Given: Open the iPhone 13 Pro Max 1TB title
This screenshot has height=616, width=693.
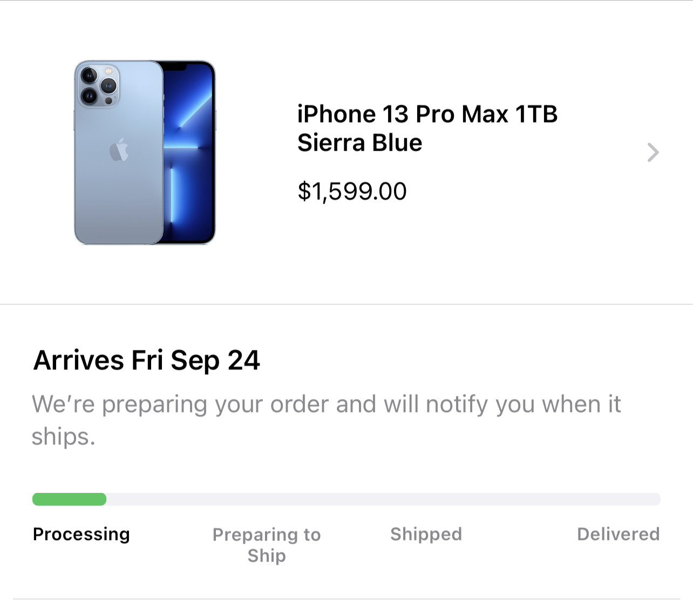Looking at the screenshot, I should pyautogui.click(x=427, y=114).
